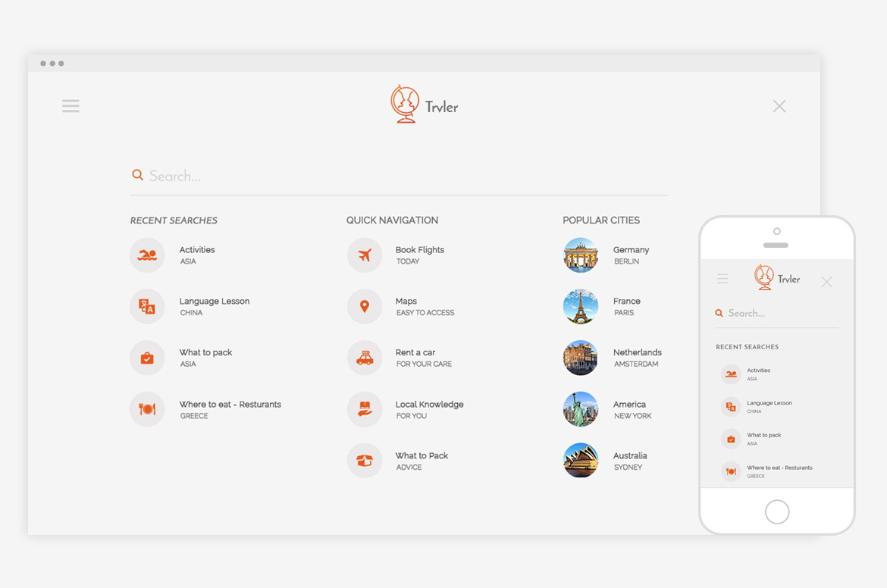887x588 pixels.
Task: Click the Where to eat restaurant icon on desktop
Action: [147, 409]
